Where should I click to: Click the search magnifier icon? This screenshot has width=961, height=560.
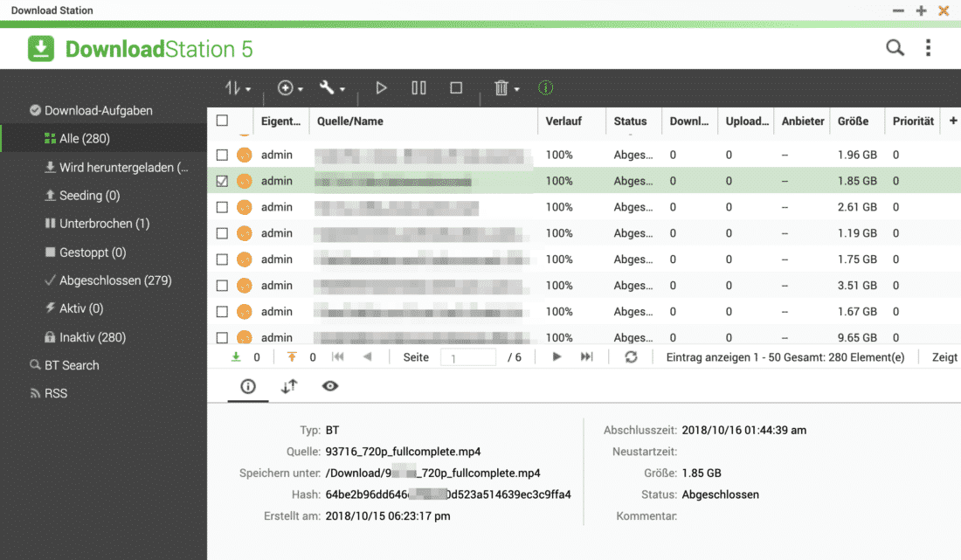click(x=895, y=48)
